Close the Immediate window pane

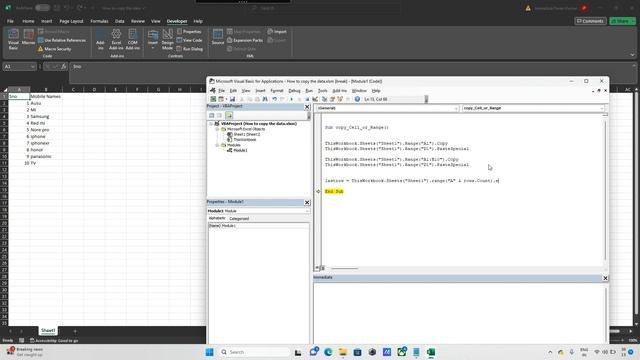pyautogui.click(x=605, y=278)
